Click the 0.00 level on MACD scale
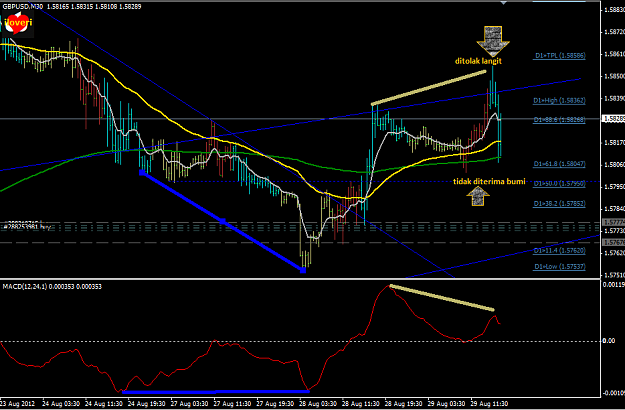The height and width of the screenshot is (410, 625). tap(609, 341)
